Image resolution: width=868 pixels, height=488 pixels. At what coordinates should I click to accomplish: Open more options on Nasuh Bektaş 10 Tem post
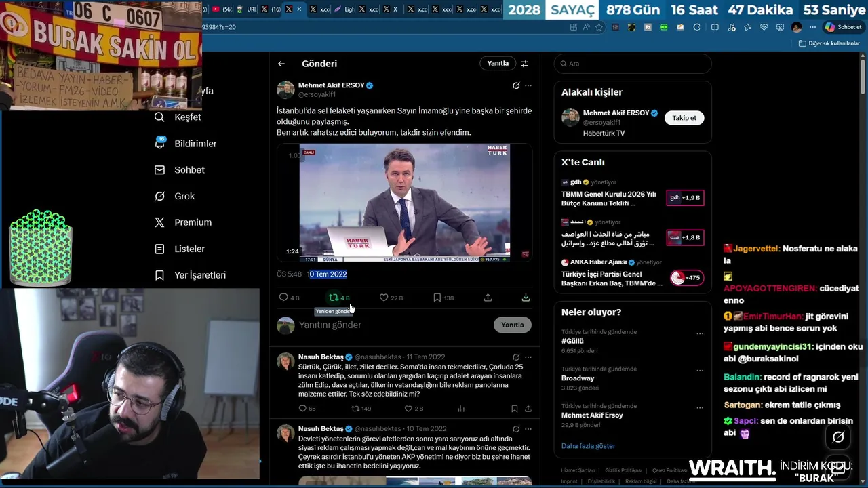tap(528, 429)
